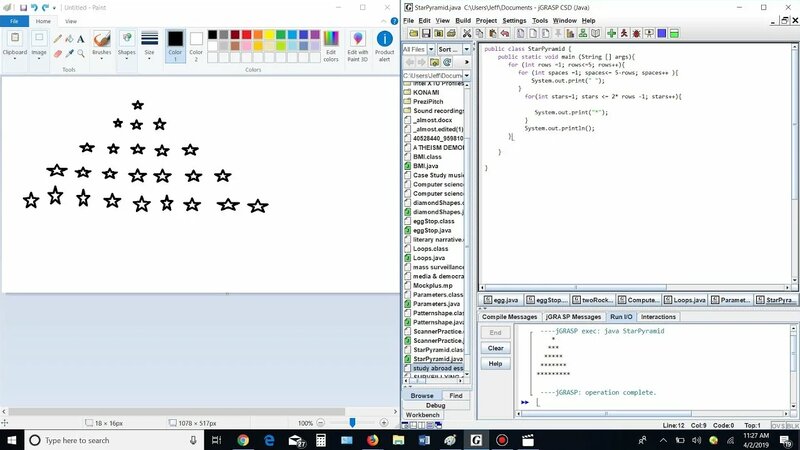Click jGRASP Undo red arrow icon
800x450 pixels.
(505, 34)
